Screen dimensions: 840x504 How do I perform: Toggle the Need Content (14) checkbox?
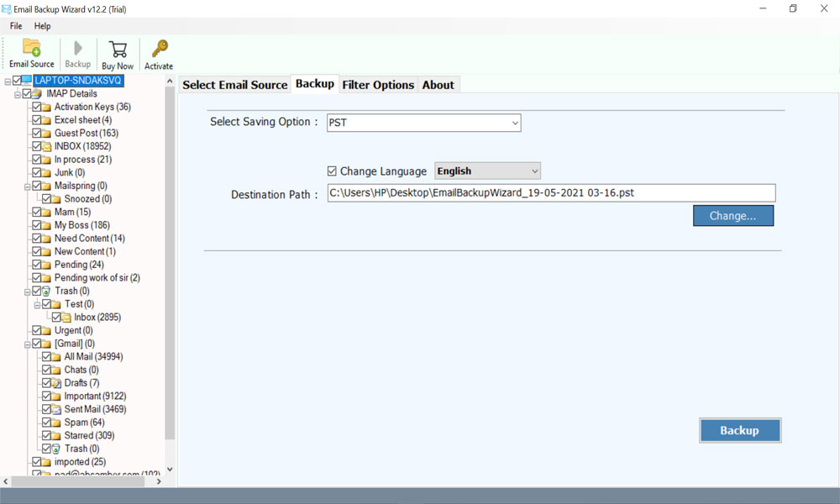tap(36, 239)
